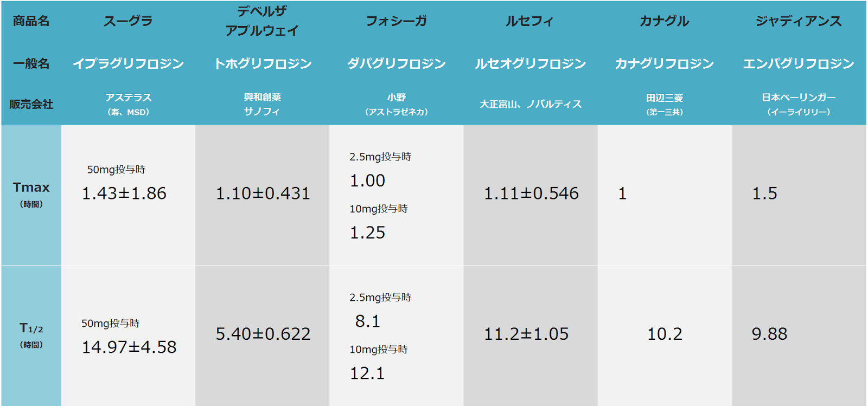
Task: Select the ジャディアンス header cell
Action: [x=799, y=21]
